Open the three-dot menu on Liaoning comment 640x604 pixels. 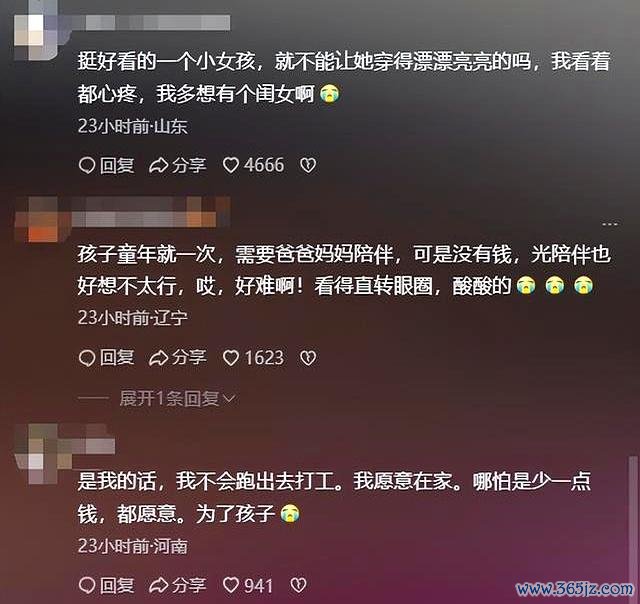coord(609,224)
